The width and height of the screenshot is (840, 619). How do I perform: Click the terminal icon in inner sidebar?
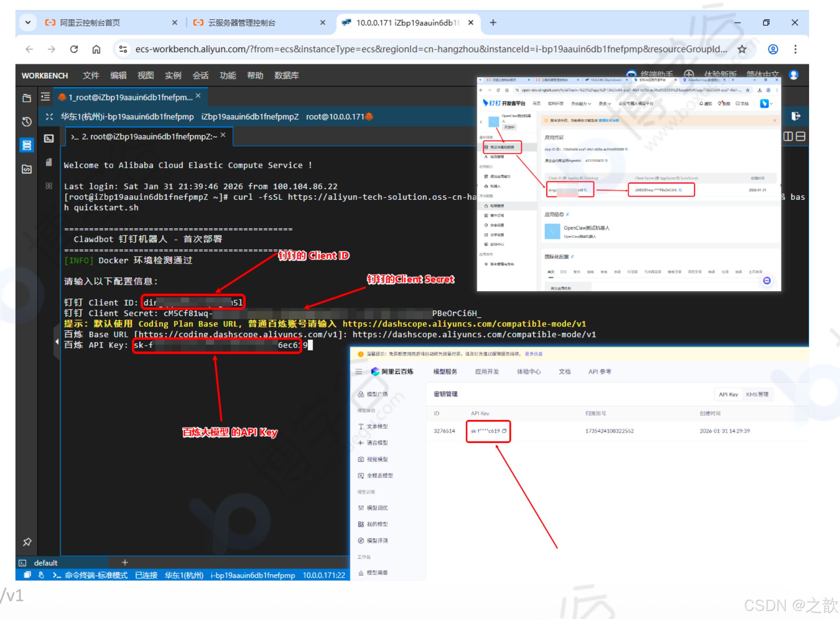click(49, 139)
